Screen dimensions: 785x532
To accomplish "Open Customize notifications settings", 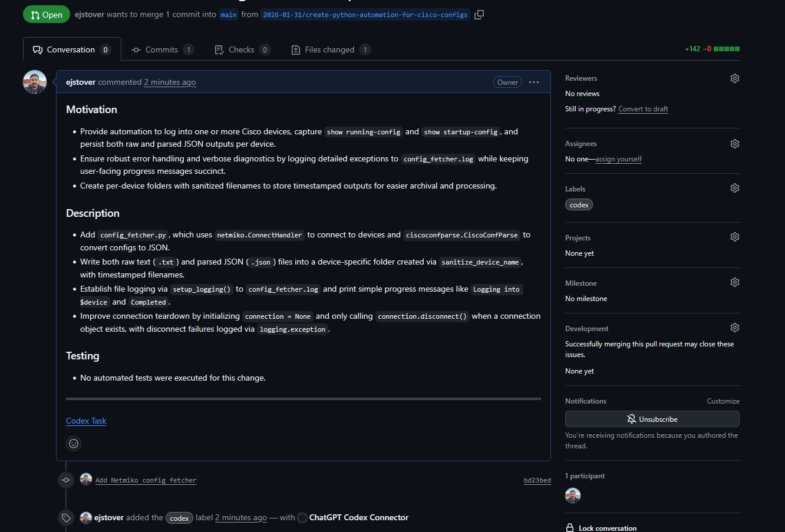I will click(723, 401).
